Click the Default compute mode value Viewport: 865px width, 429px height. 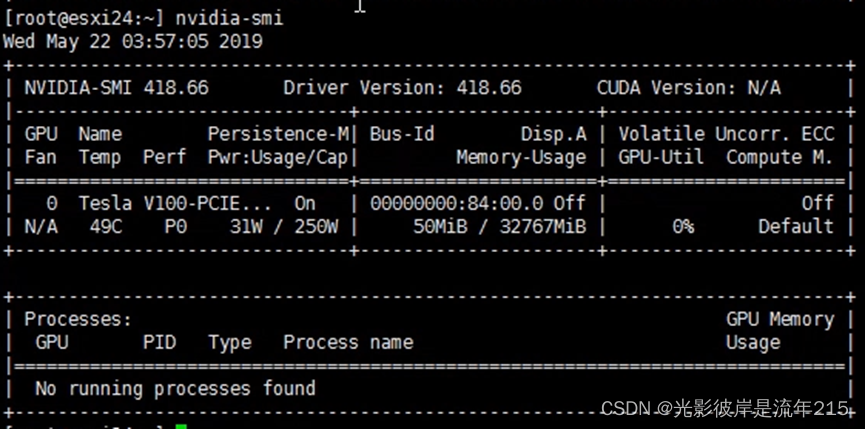coord(795,227)
